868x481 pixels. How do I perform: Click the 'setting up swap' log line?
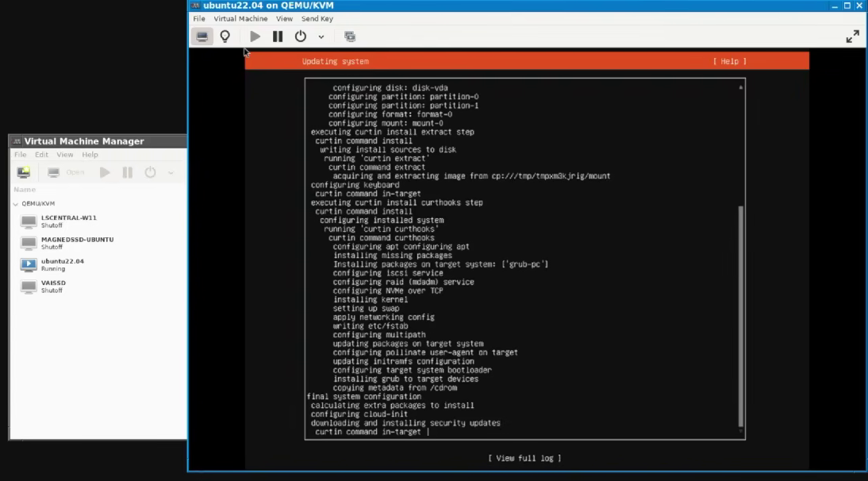tap(366, 308)
